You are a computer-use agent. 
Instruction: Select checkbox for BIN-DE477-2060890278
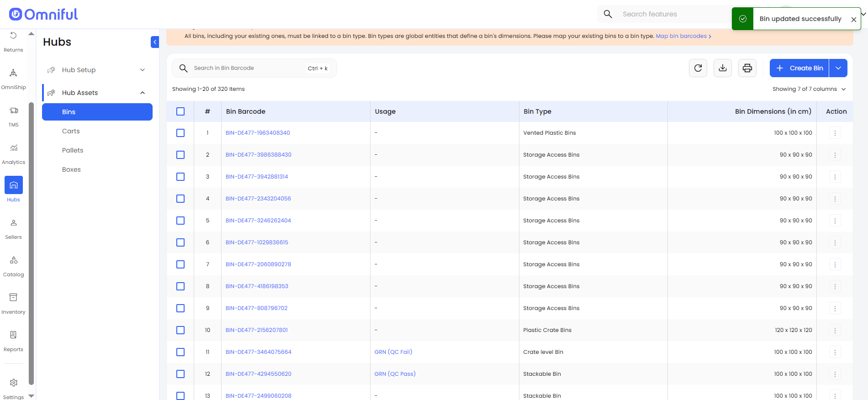[180, 264]
